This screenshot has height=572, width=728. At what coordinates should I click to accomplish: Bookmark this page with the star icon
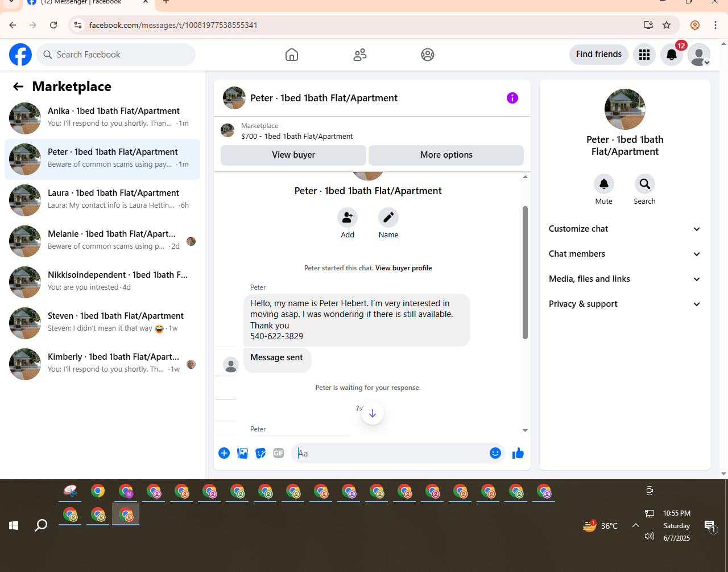click(667, 25)
